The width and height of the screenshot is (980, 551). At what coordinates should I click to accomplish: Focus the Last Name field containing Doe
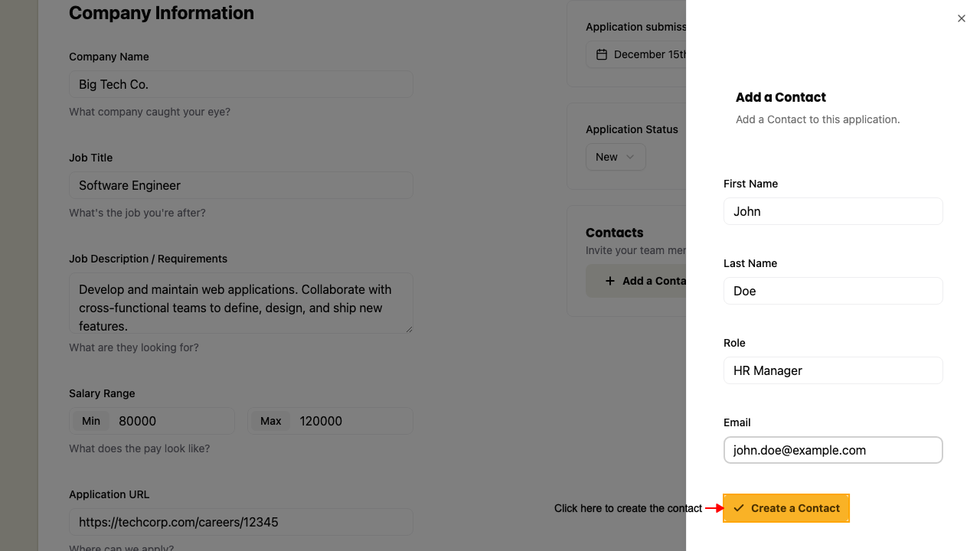[833, 291]
